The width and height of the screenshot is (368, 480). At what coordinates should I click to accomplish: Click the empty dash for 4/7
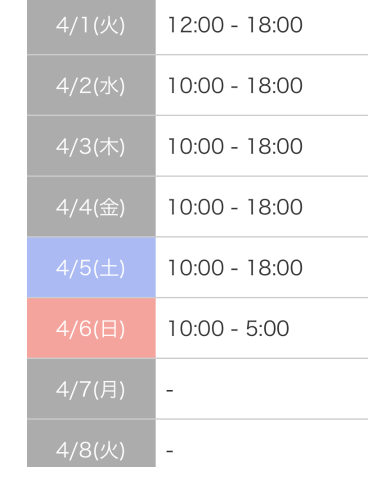[170, 390]
